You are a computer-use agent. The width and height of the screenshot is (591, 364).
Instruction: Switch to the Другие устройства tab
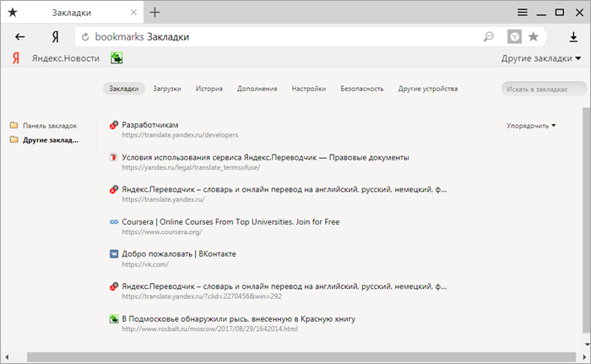click(x=428, y=89)
